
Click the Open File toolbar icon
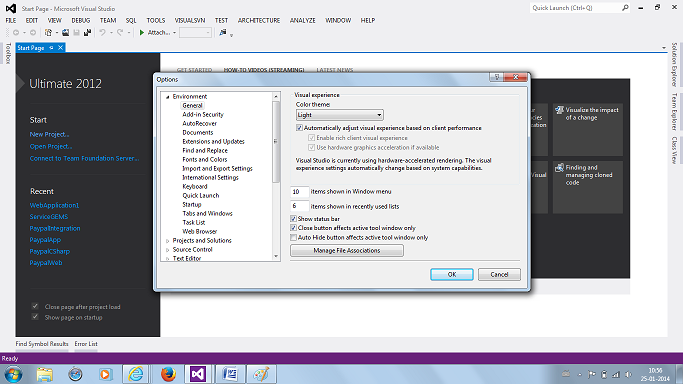point(65,33)
